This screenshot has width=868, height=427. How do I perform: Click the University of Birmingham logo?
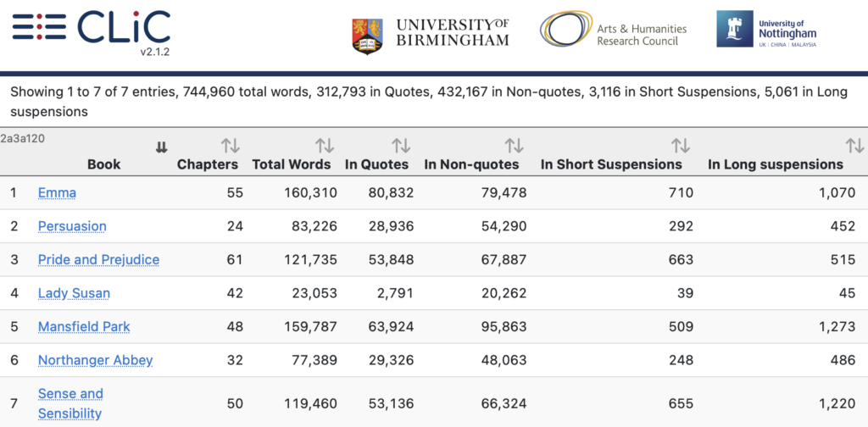(x=431, y=32)
